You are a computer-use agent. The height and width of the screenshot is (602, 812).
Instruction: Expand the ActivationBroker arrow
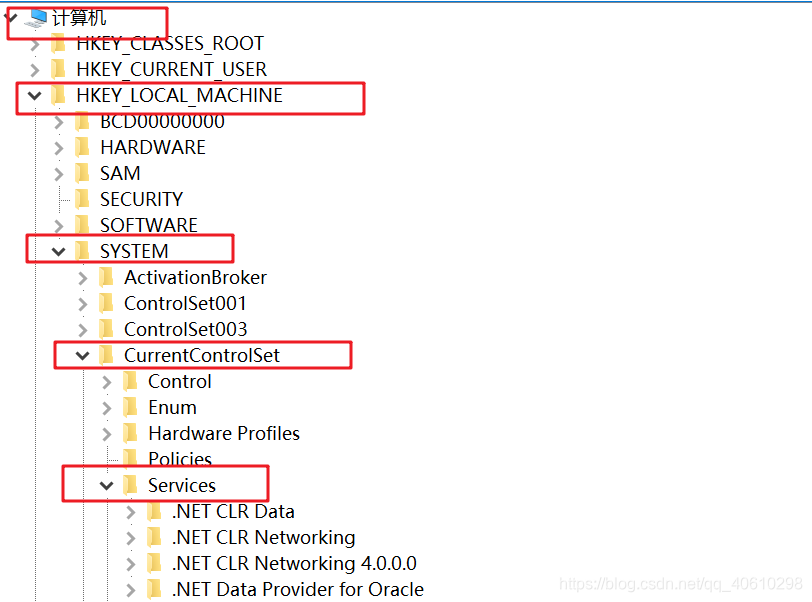click(83, 279)
